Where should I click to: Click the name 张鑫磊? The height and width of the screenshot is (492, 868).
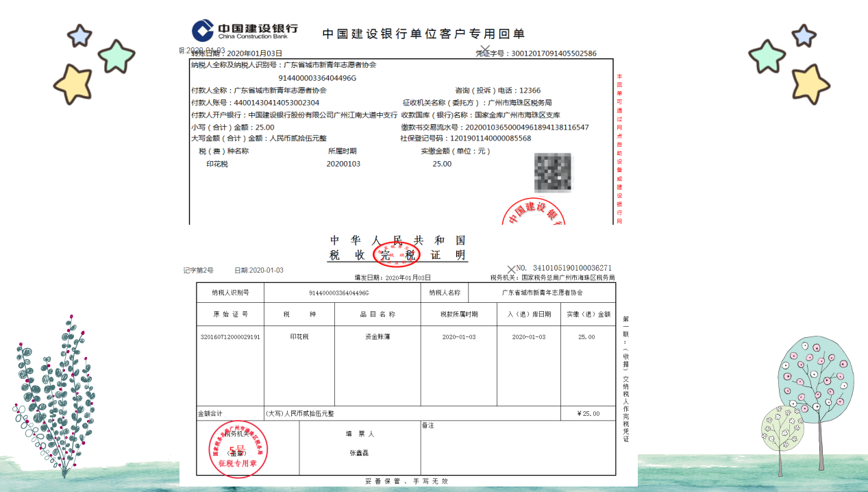(x=360, y=453)
